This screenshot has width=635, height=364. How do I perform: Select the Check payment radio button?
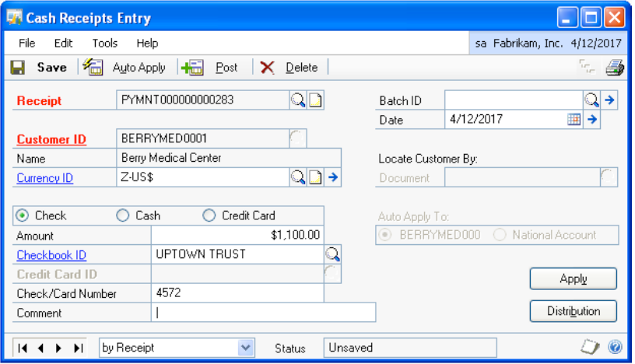tap(23, 215)
